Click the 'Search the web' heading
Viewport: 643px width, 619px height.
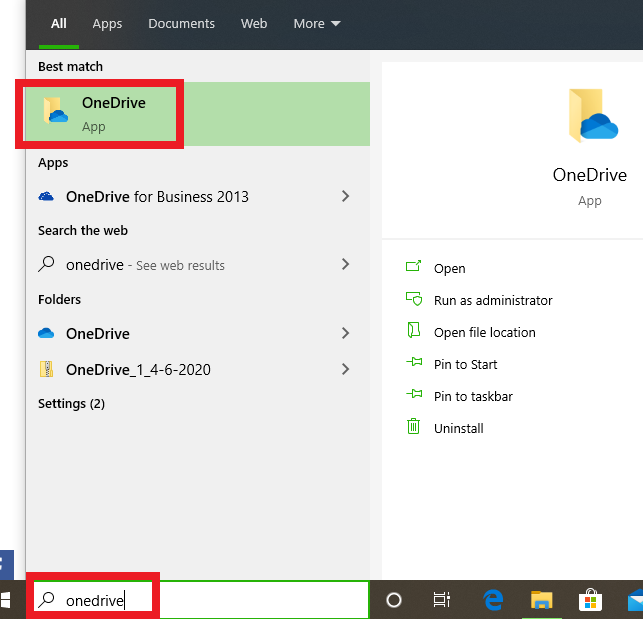(83, 230)
